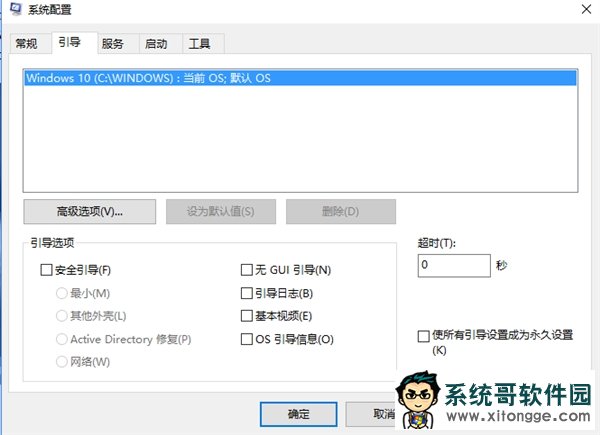Click the 取消 button
Viewport: 600px width, 435px height.
click(371, 414)
